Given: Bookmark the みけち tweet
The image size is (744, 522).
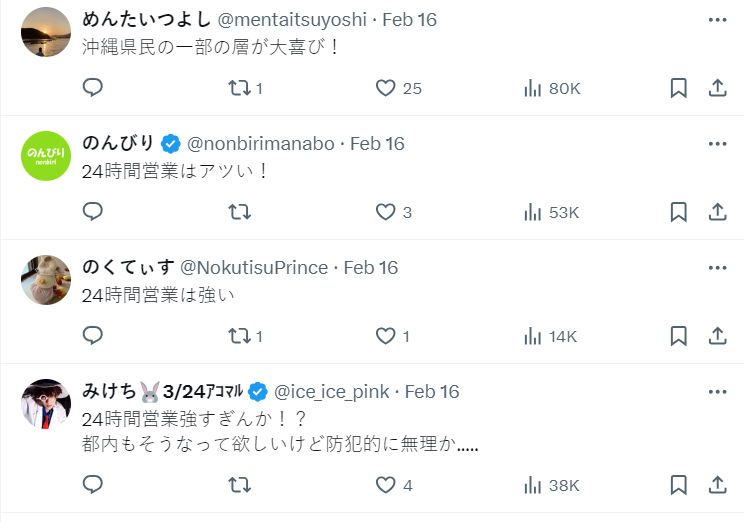Looking at the screenshot, I should (x=678, y=485).
